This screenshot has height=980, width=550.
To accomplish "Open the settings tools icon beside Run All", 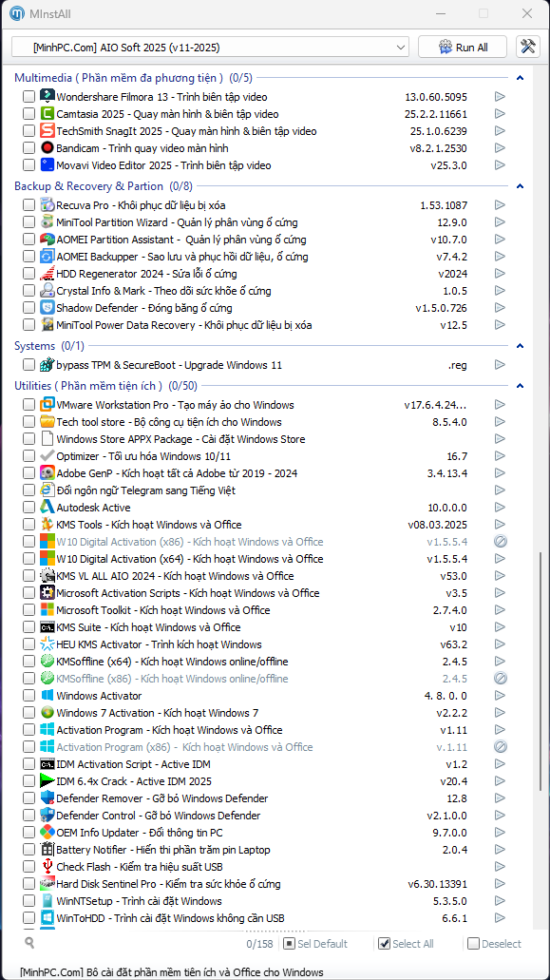I will (x=527, y=47).
